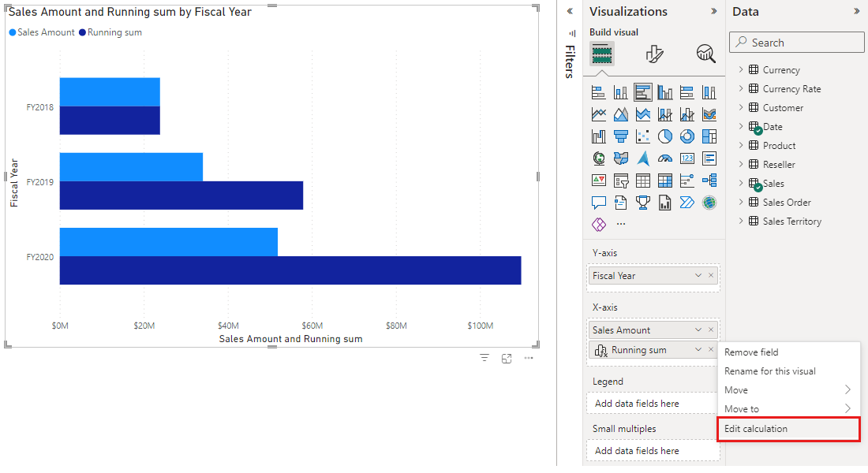Click the Search box in Data pane
This screenshot has width=868, height=473.
pos(797,43)
